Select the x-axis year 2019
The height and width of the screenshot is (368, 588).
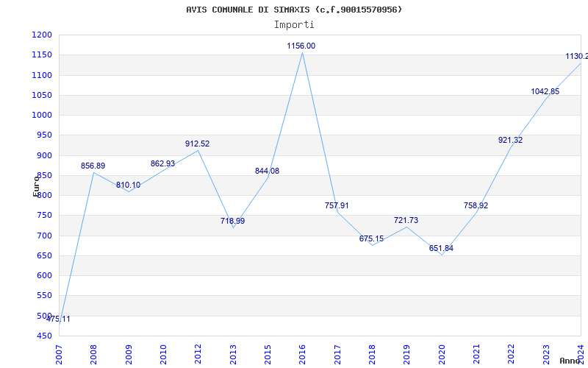407,355
